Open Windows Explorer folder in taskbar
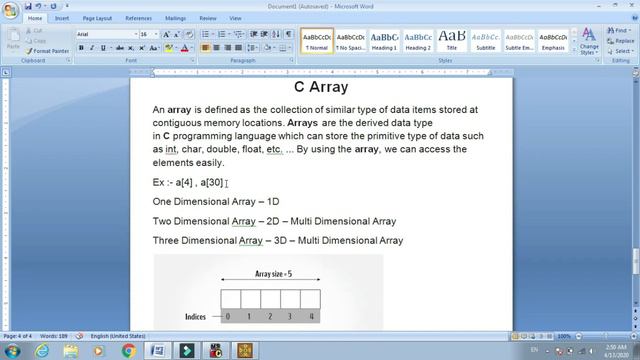Image resolution: width=640 pixels, height=360 pixels. 71,351
